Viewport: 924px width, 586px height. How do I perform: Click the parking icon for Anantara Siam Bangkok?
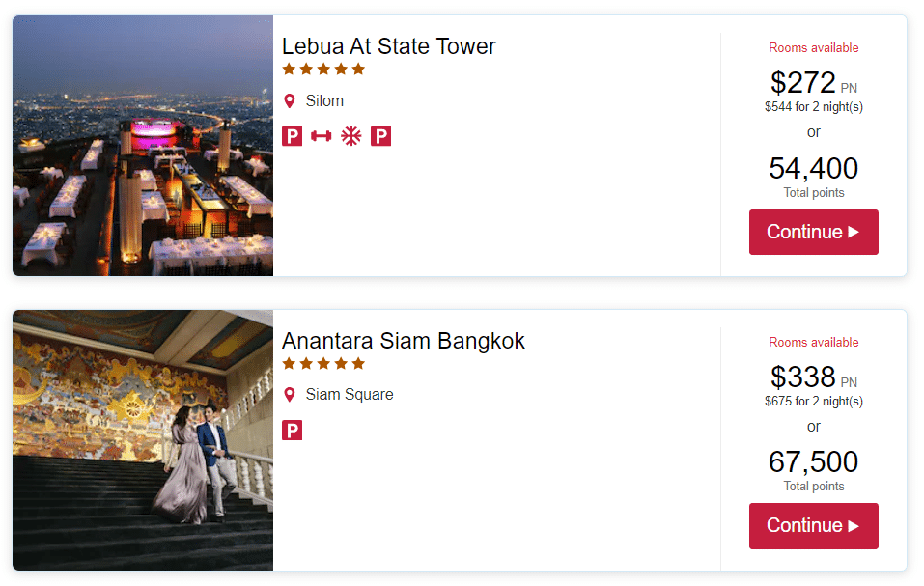292,430
